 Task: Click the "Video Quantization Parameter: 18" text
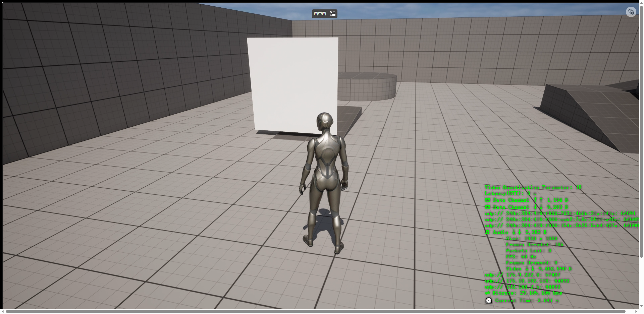533,187
